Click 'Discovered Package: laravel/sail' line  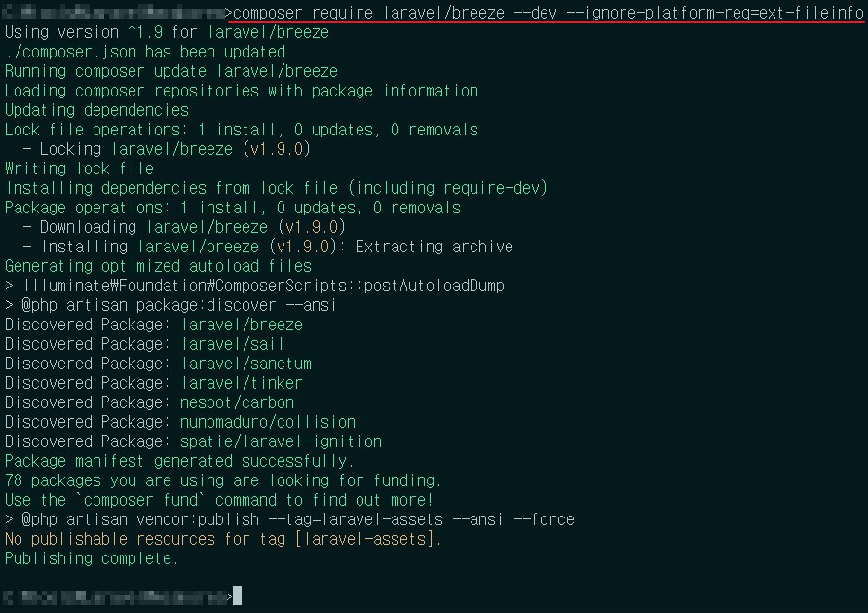[145, 343]
